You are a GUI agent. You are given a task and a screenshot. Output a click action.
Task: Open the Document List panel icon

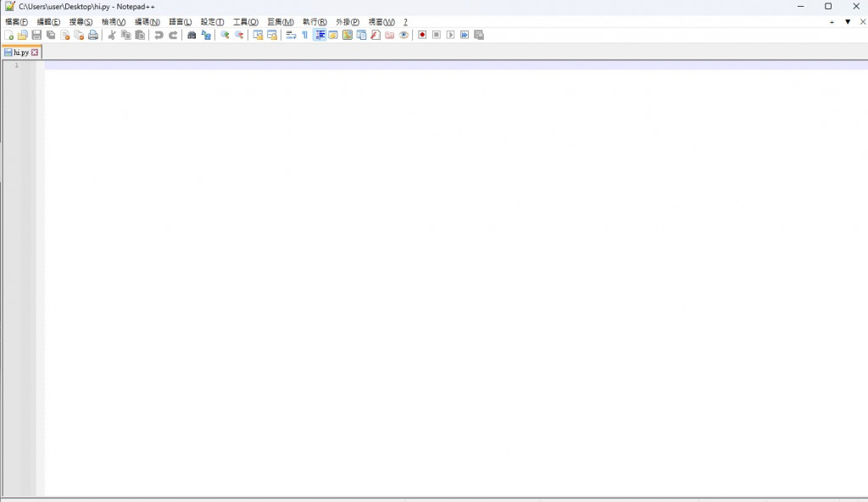tap(361, 35)
